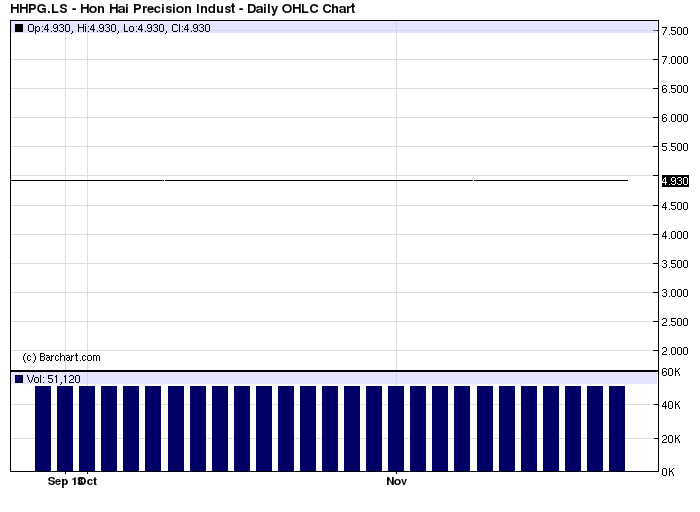Click the 7.500 price axis label
The height and width of the screenshot is (512, 700).
coord(675,31)
